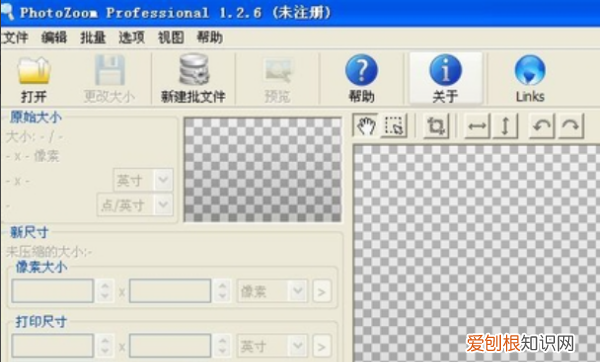Open the 视图 menu
600x362 pixels.
click(171, 38)
